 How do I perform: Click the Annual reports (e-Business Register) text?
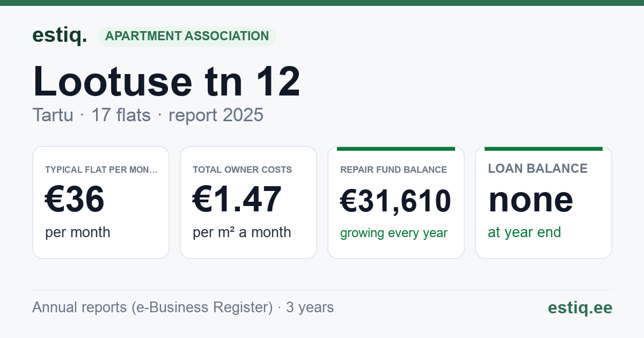click(152, 307)
